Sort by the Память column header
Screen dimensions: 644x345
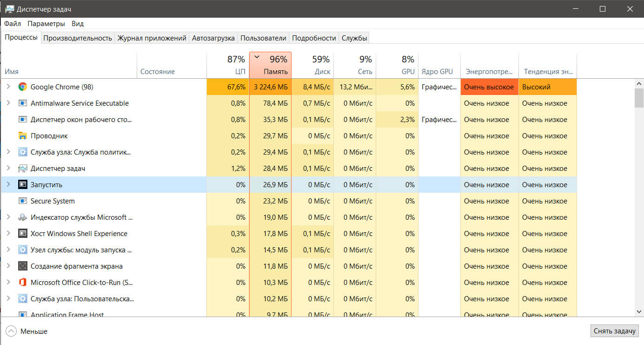click(271, 65)
